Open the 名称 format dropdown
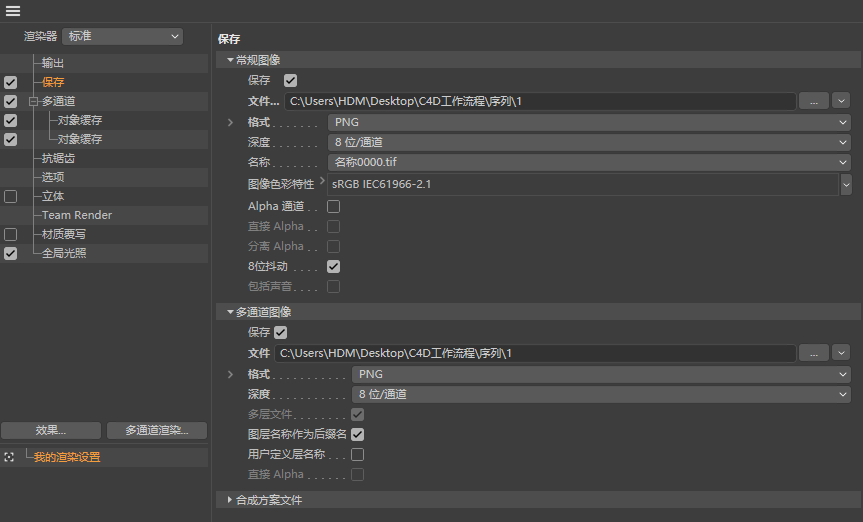Image resolution: width=863 pixels, height=522 pixels. (588, 162)
